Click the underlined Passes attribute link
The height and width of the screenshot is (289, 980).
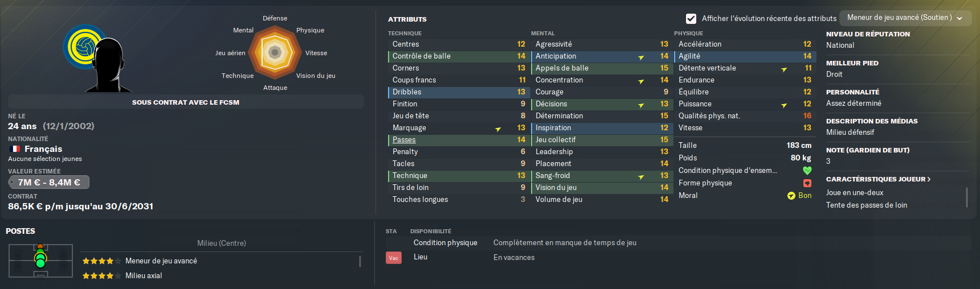[404, 140]
